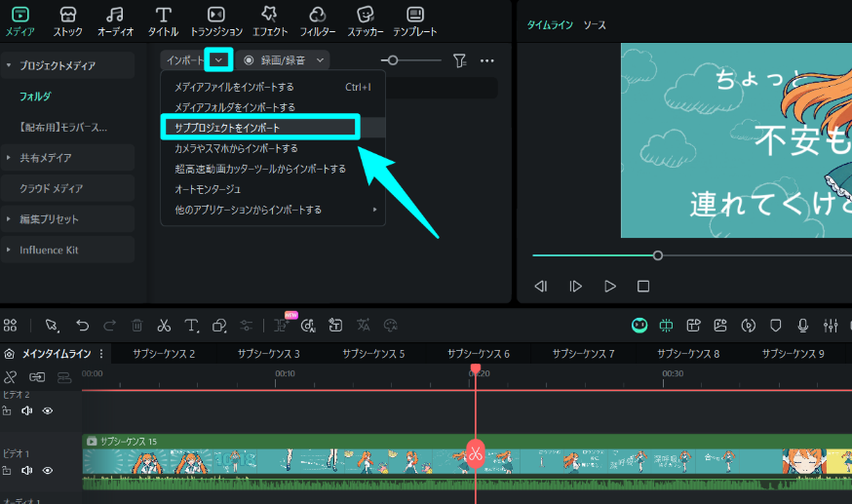Toggle ビデオ 1 track visibility eye
This screenshot has height=504, width=852.
(x=48, y=470)
